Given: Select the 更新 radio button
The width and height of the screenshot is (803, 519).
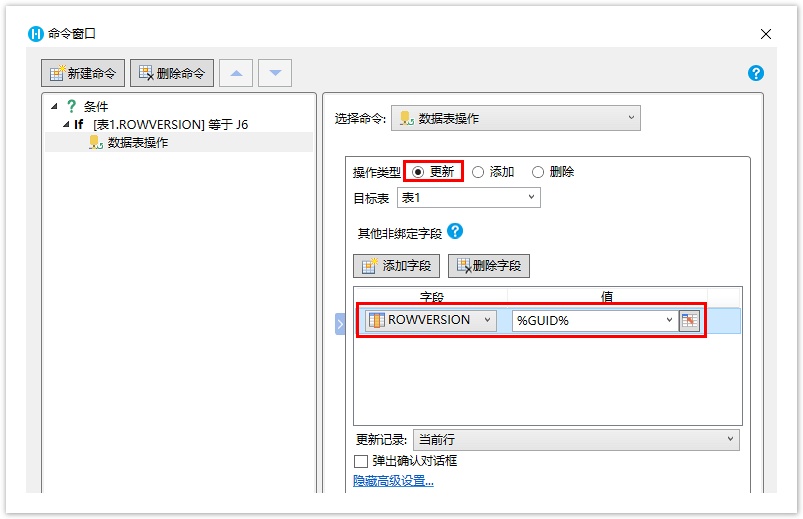Looking at the screenshot, I should [418, 172].
